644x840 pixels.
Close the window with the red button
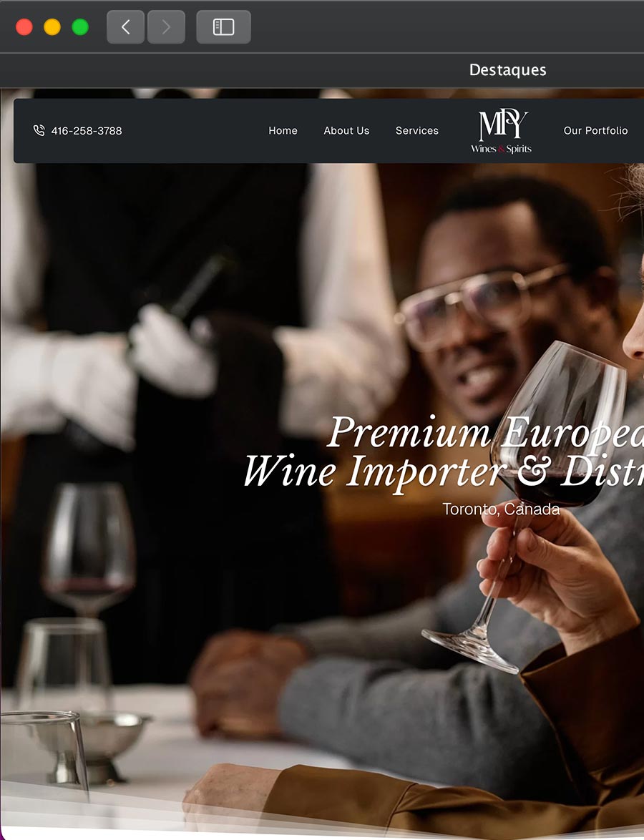[24, 26]
